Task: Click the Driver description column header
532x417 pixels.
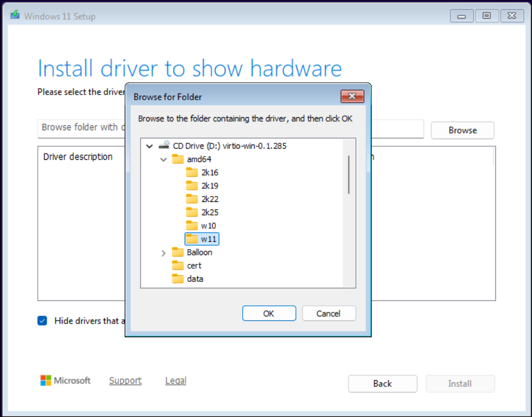Action: [x=78, y=157]
